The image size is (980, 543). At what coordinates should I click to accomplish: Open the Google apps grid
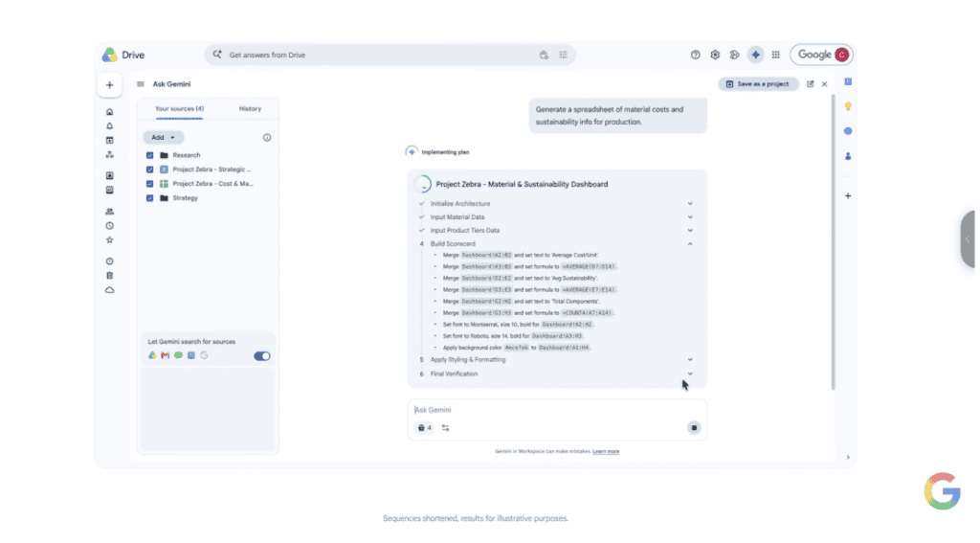coord(775,55)
